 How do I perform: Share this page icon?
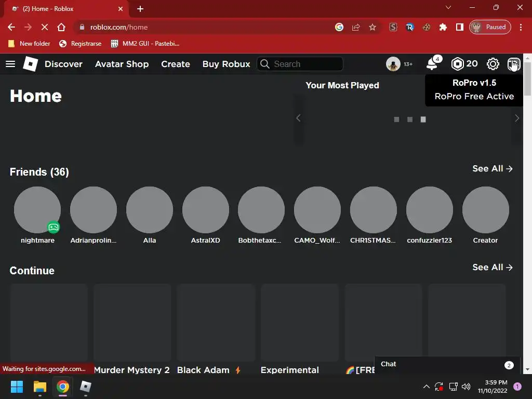[355, 27]
